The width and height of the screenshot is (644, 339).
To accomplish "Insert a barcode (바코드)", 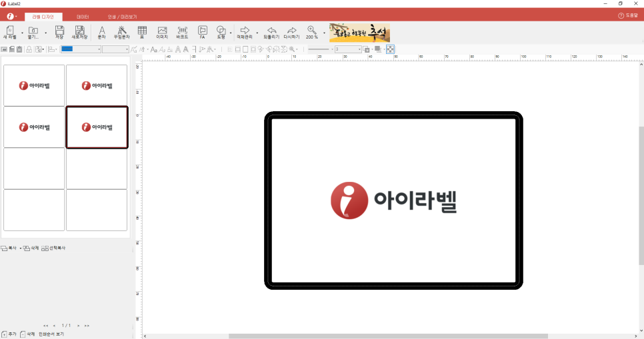I will coord(182,33).
